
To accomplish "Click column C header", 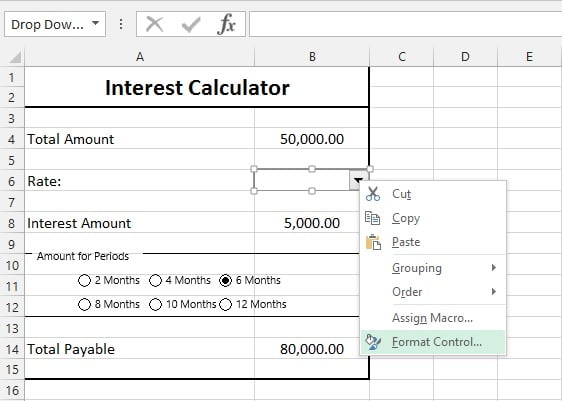I will tap(402, 57).
